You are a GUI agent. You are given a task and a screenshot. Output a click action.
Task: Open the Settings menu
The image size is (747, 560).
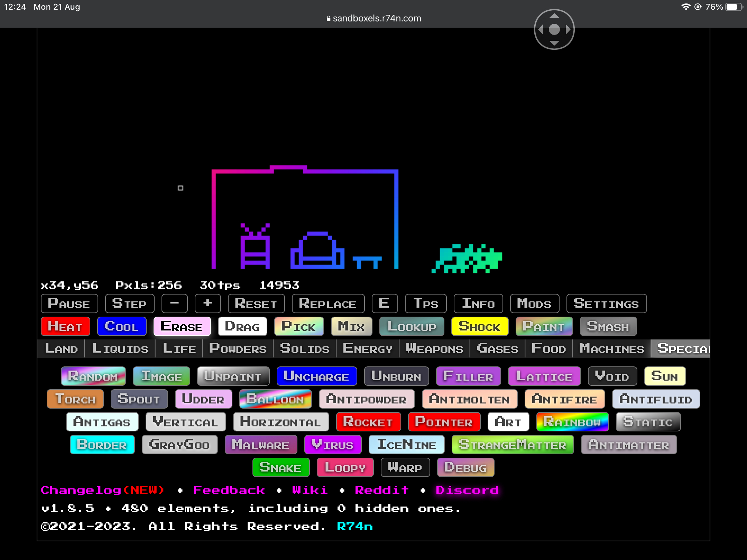click(606, 304)
